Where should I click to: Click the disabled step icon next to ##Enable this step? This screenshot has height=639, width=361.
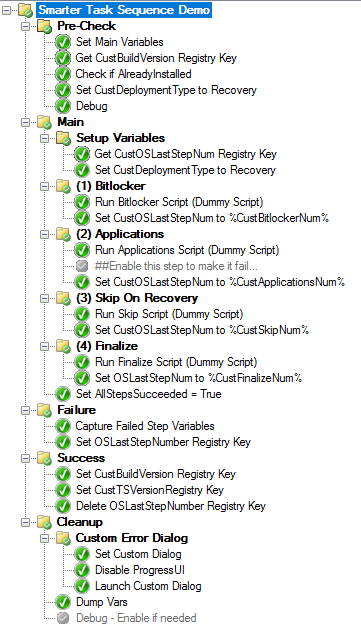point(82,266)
